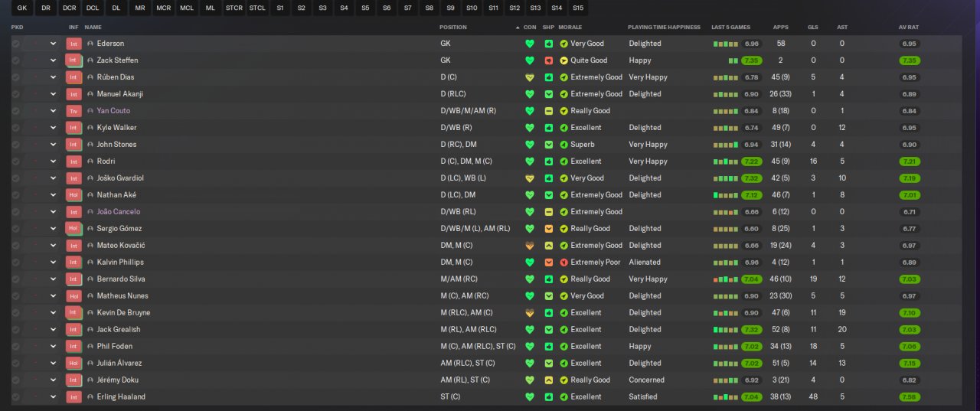Sort by Morale column header
Viewport: 980px width, 411px height.
point(570,27)
